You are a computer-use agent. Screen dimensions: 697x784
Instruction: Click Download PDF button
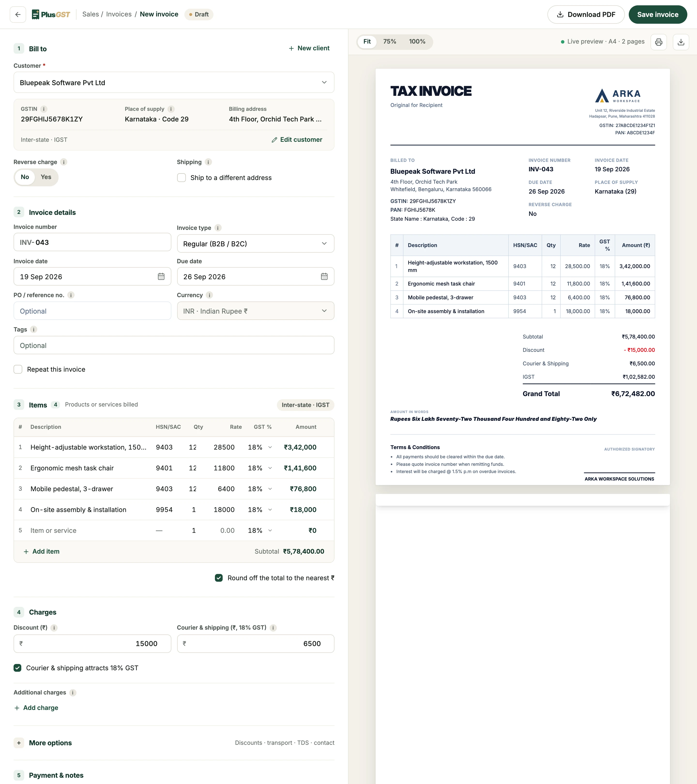586,15
